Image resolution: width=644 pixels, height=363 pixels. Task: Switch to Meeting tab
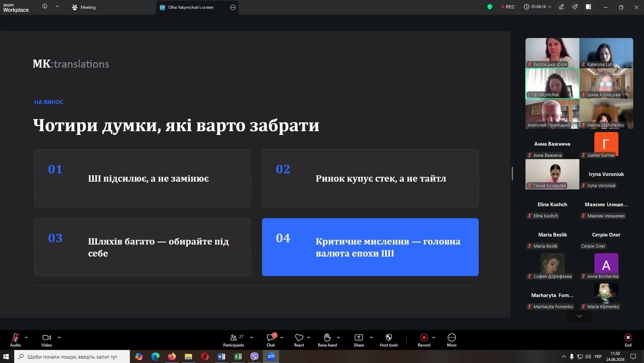point(84,7)
